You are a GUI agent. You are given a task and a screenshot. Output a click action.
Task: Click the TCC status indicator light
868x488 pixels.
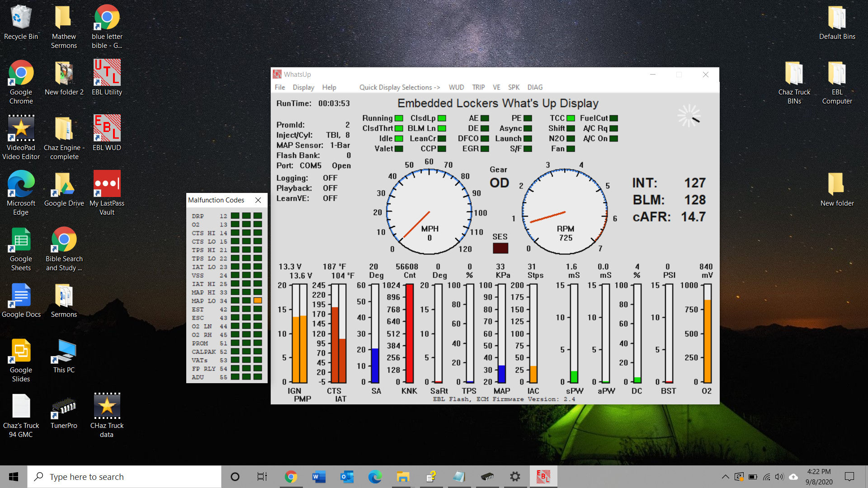pyautogui.click(x=571, y=118)
